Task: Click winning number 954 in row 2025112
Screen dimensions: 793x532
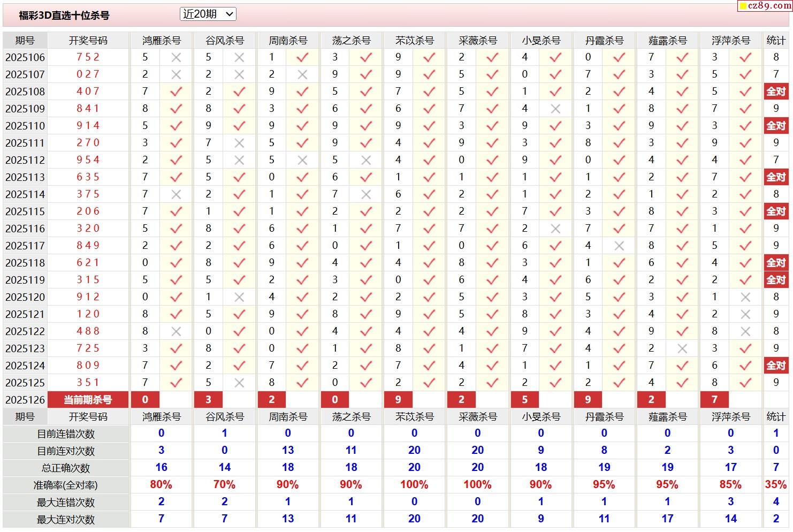Action: coord(88,160)
